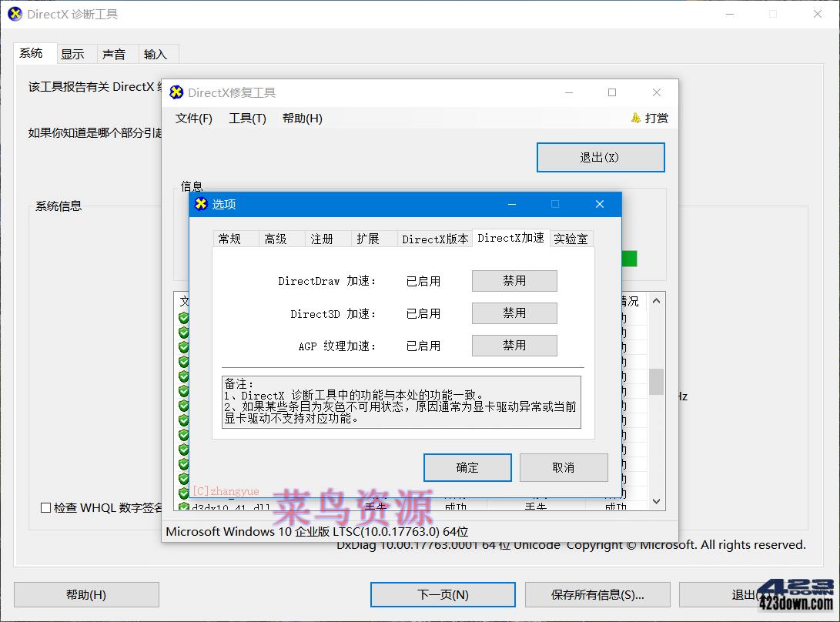Click the 下一页(N) button

[443, 594]
